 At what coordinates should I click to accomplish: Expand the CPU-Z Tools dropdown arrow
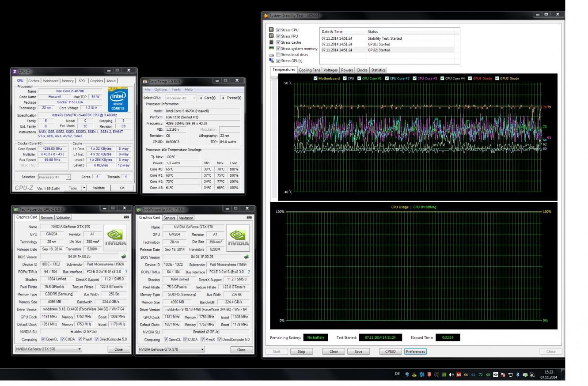click(84, 188)
